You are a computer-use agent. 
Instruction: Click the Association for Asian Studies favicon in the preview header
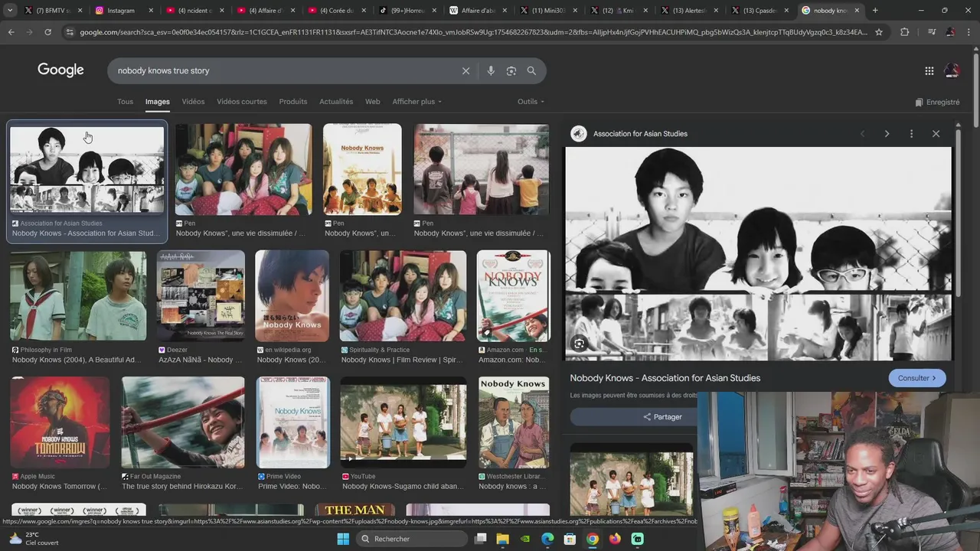click(x=579, y=134)
